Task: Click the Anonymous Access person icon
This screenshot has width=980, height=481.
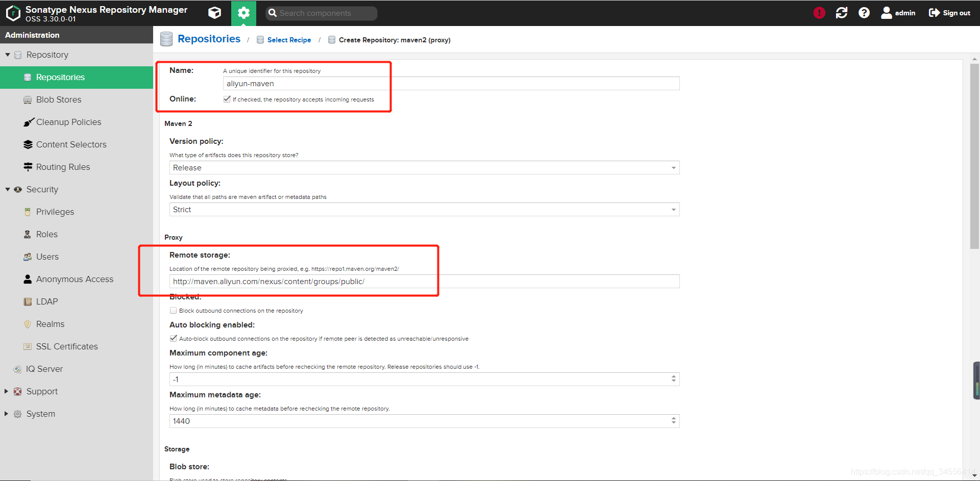Action: [28, 279]
